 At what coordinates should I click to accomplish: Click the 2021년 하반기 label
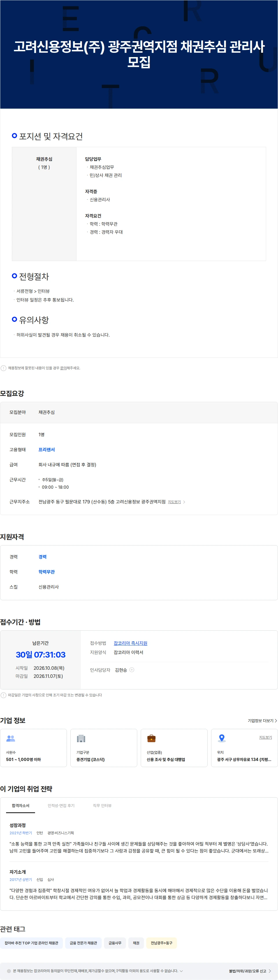coord(21,833)
